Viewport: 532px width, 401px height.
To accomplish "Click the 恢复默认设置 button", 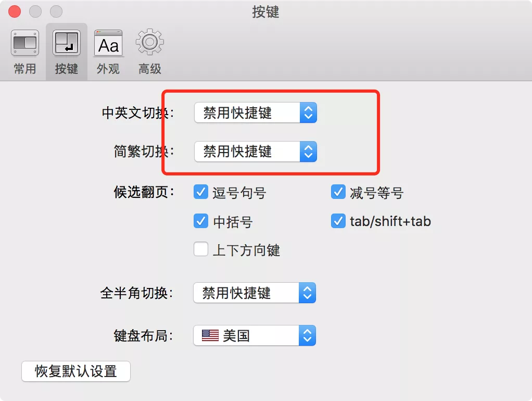I will click(x=76, y=371).
